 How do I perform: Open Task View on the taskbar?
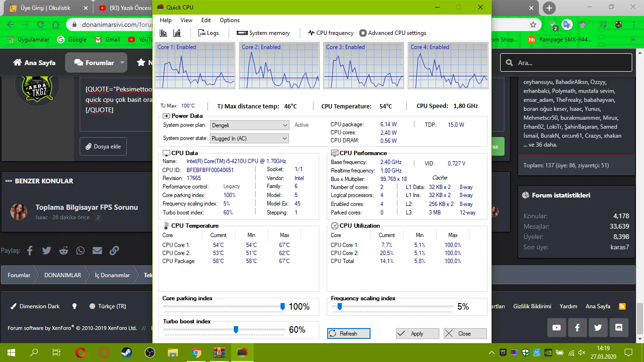click(57, 352)
